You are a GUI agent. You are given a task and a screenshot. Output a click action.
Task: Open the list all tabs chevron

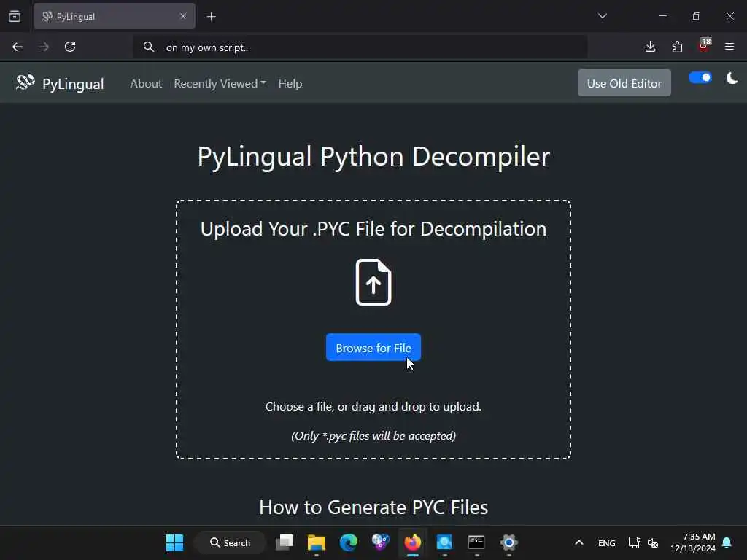click(x=602, y=16)
